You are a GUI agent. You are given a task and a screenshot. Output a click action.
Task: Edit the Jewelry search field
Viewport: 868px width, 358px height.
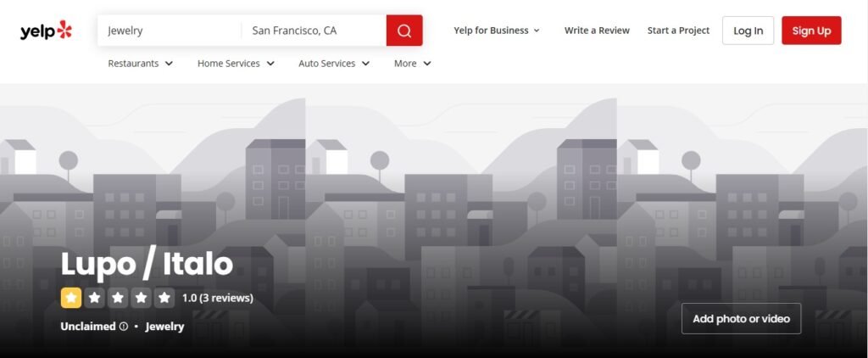click(170, 31)
